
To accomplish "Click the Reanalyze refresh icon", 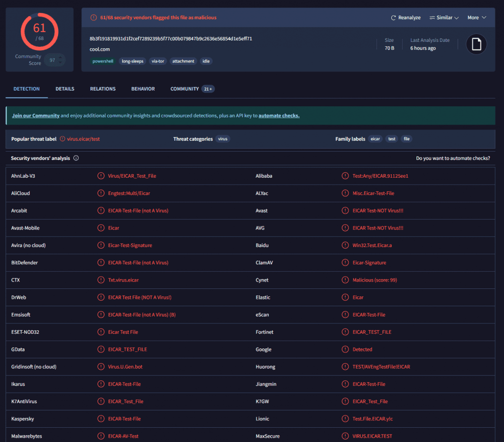I will pos(393,18).
